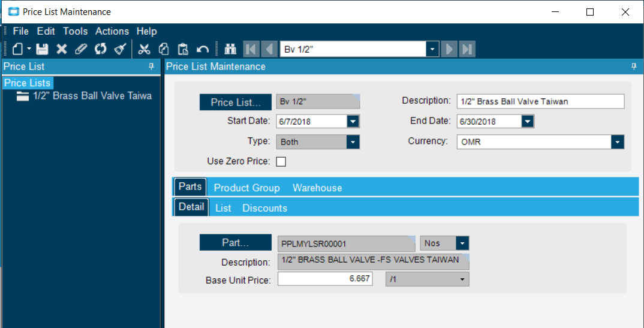644x328 pixels.
Task: Save the price list with floppy icon
Action: tap(43, 50)
